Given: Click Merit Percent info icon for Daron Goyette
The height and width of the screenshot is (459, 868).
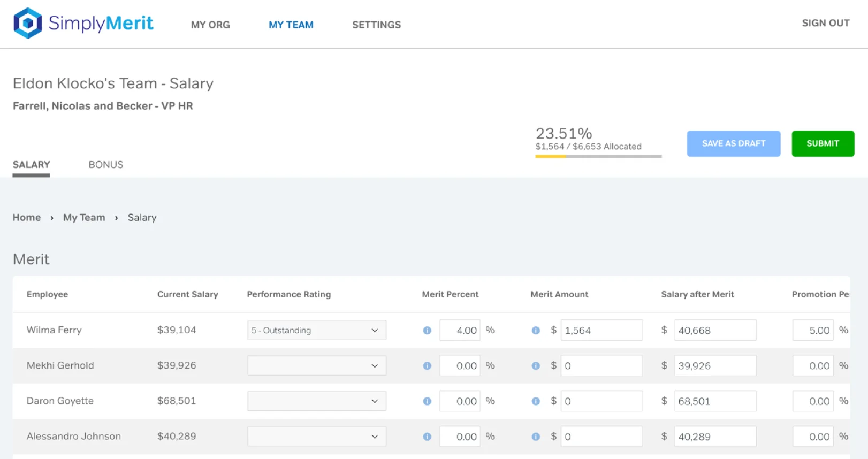Looking at the screenshot, I should (427, 401).
